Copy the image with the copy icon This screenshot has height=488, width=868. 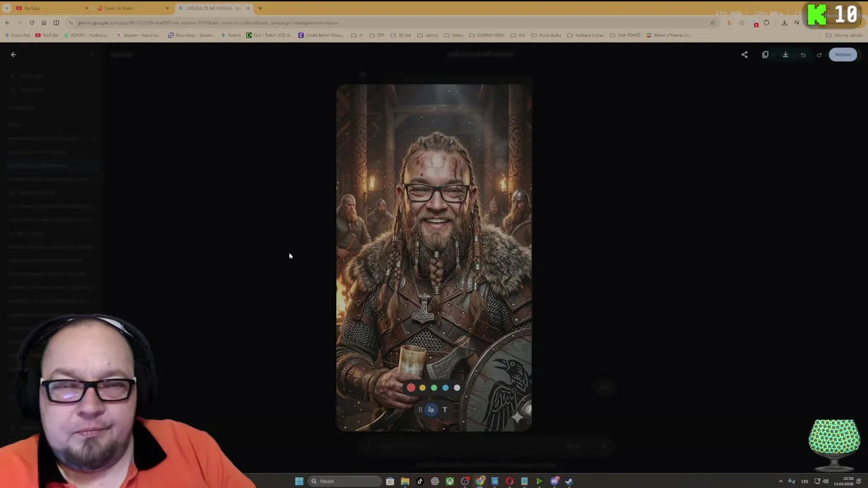tap(765, 55)
